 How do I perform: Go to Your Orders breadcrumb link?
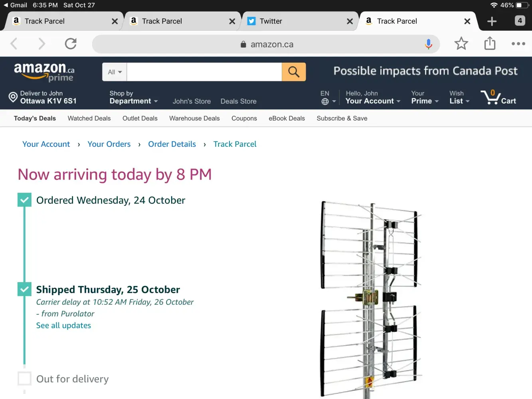tap(109, 144)
